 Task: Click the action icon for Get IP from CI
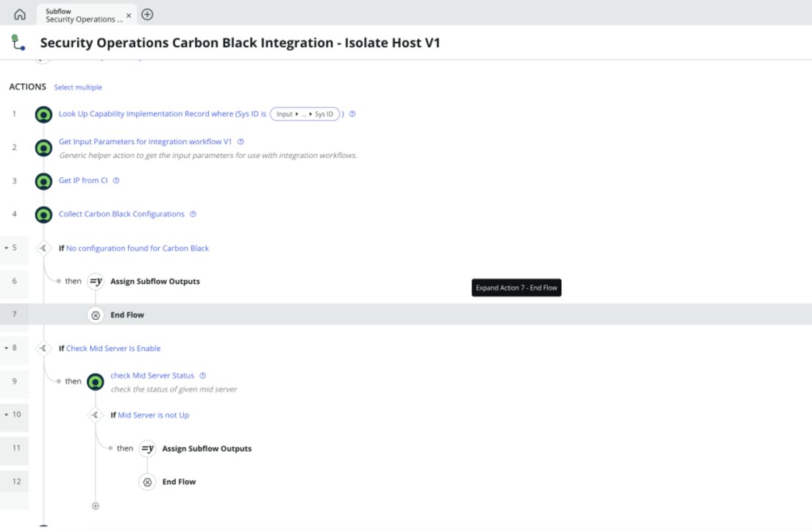pos(43,181)
